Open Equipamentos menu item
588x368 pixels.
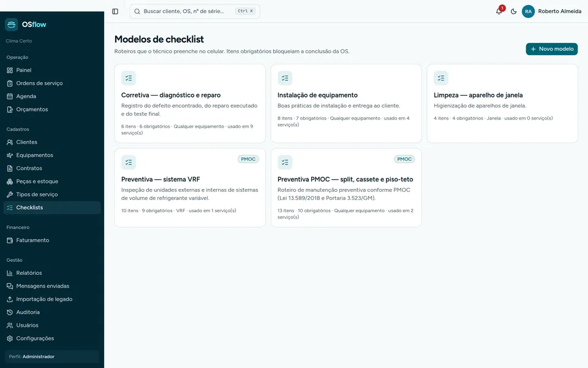(x=52, y=155)
